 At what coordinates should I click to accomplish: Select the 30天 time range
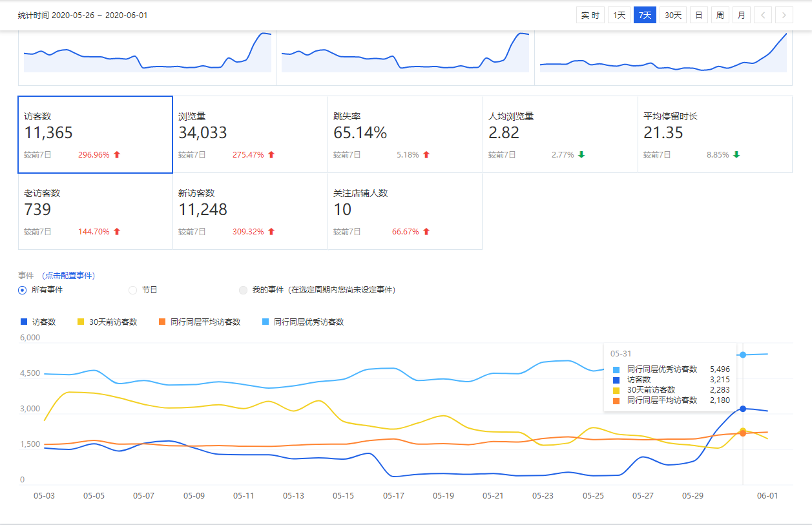[x=673, y=15]
